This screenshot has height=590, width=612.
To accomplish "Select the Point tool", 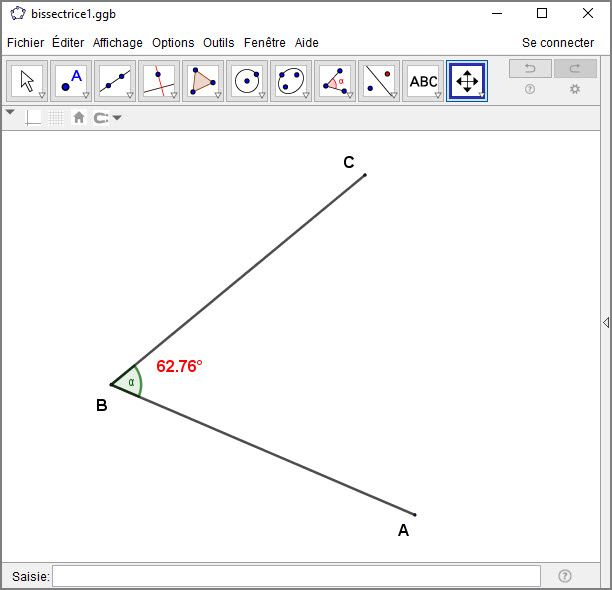I will 71,81.
